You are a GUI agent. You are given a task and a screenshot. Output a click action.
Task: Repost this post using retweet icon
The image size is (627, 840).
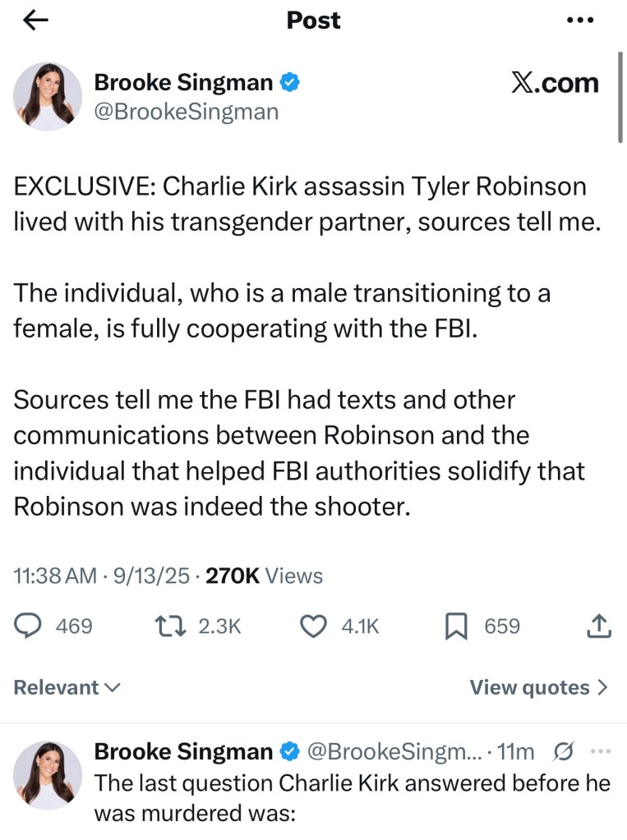(x=170, y=627)
